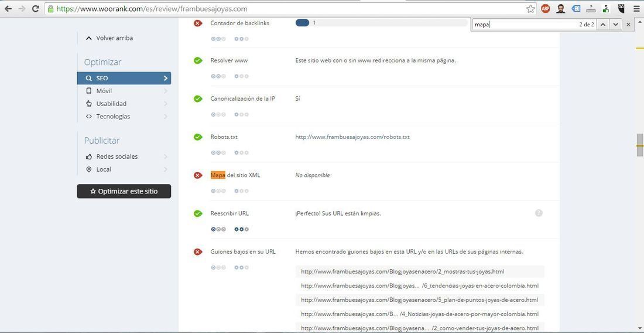Open the 5_plan-de-puntos-joyas-de-acero.html URL
Image resolution: width=644 pixels, height=333 pixels.
(419, 300)
